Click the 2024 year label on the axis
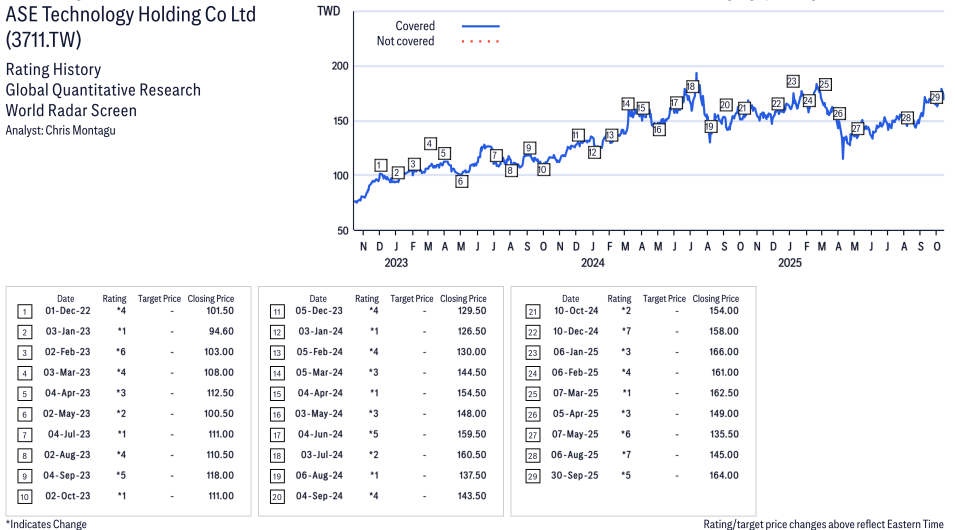This screenshot has width=955, height=530. (593, 263)
